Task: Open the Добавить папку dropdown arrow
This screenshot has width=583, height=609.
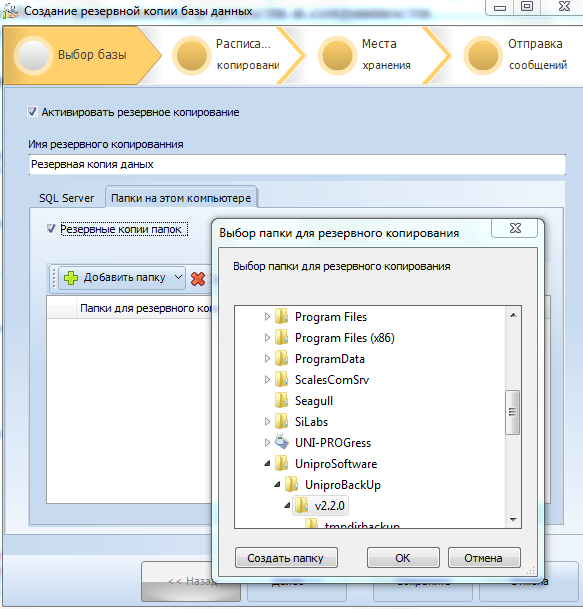Action: (x=178, y=277)
